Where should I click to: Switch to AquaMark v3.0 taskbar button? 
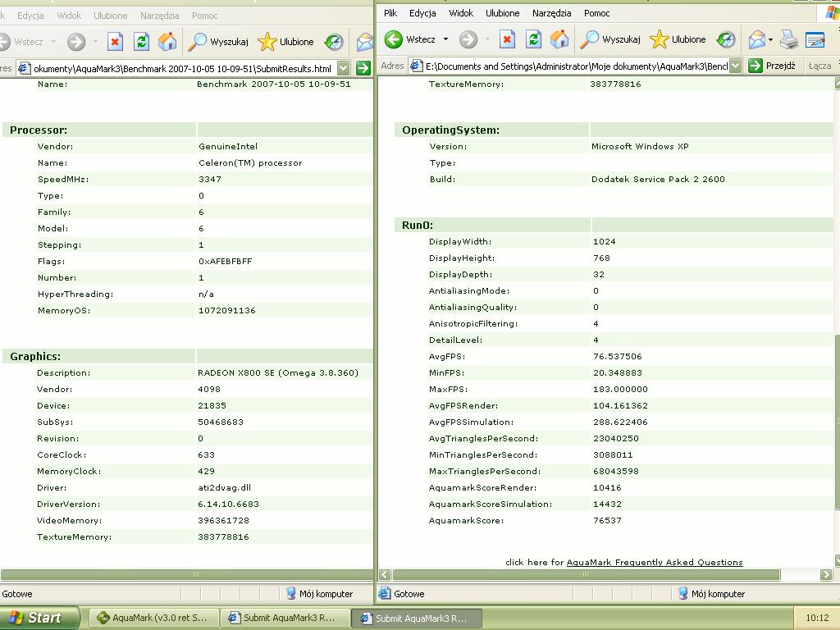tap(153, 618)
